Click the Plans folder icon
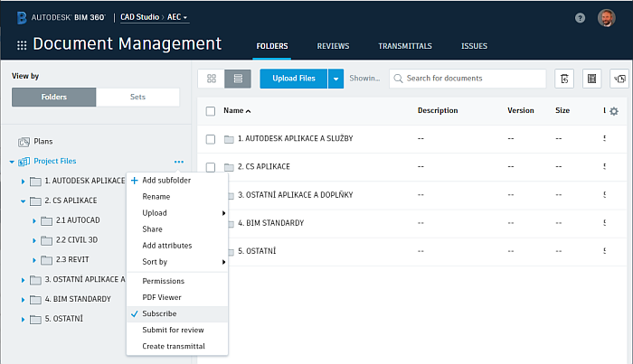The height and width of the screenshot is (364, 633). (24, 142)
